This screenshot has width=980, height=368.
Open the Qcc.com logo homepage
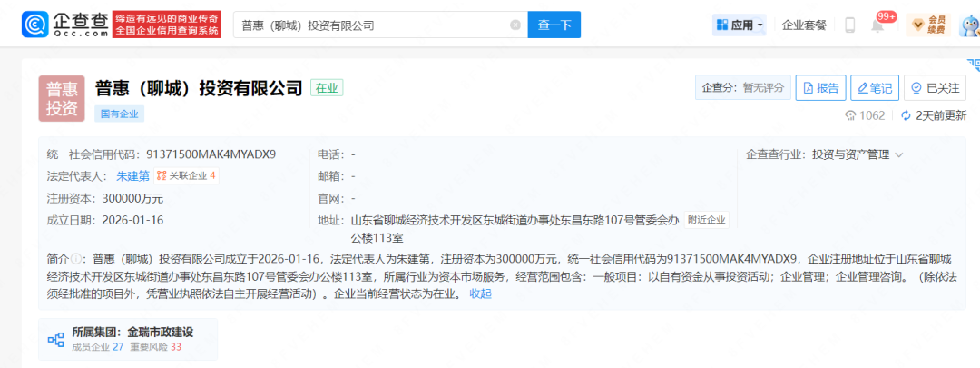pos(65,25)
